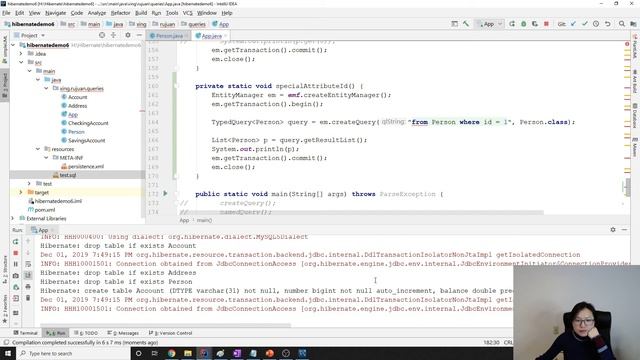The image size is (640, 360).
Task: Switch to the Person.java editor tab
Action: pyautogui.click(x=169, y=36)
